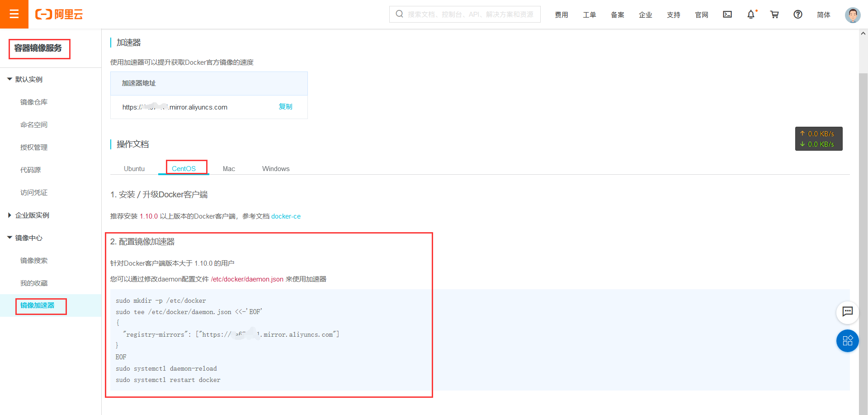Open the orange hamburger menu
Image resolution: width=868 pixels, height=415 pixels.
tap(14, 14)
